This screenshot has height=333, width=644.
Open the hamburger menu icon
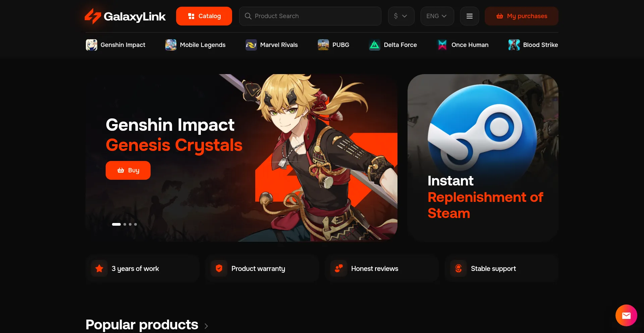pyautogui.click(x=470, y=16)
